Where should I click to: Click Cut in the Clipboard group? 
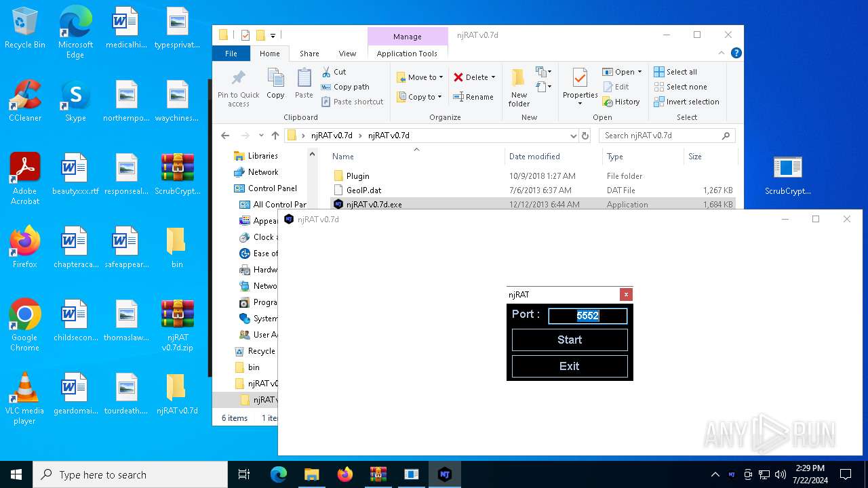[334, 72]
